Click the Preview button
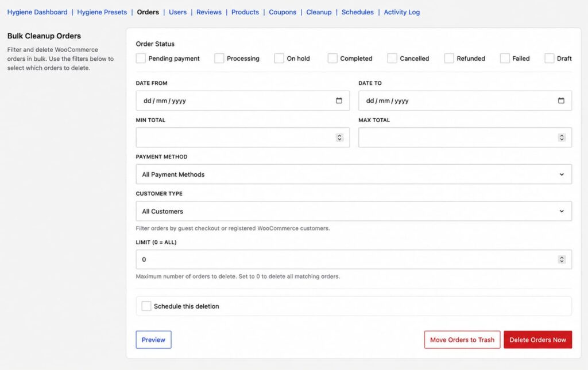Screen dimensions: 588x370 [x=153, y=340]
